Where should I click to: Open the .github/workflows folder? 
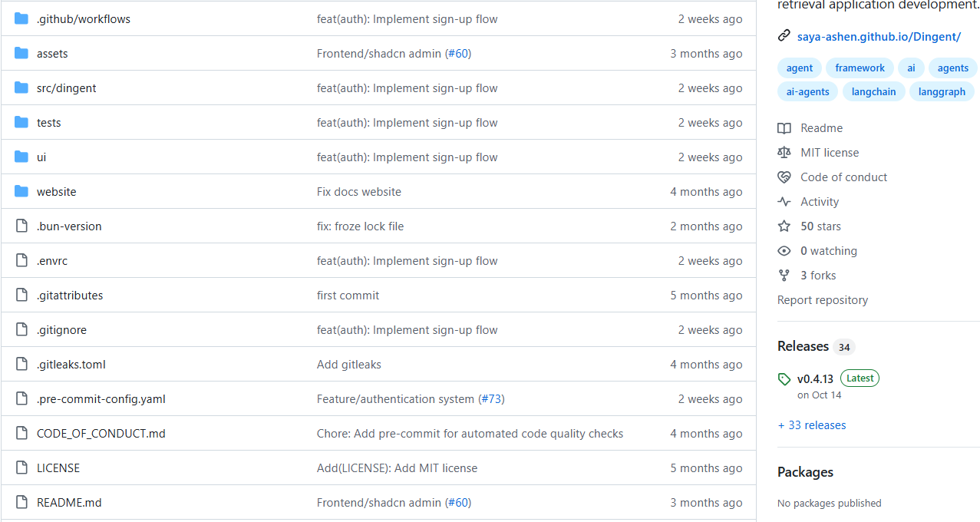[x=84, y=19]
